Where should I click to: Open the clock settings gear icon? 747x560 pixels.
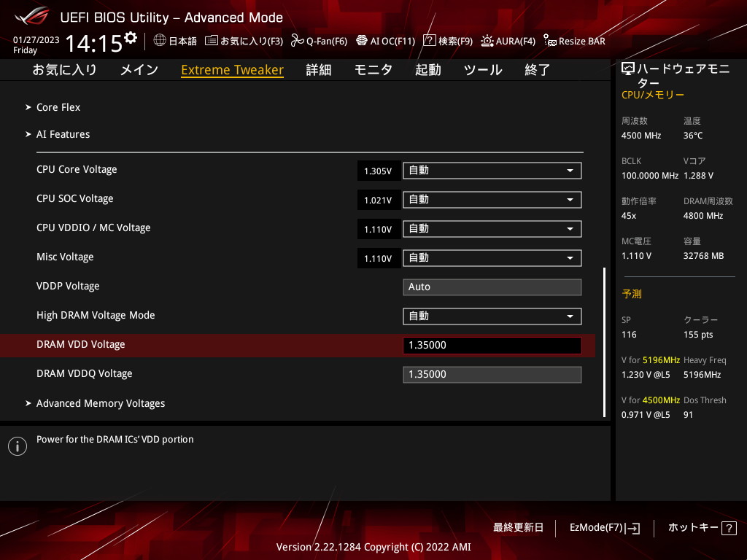pyautogui.click(x=131, y=38)
